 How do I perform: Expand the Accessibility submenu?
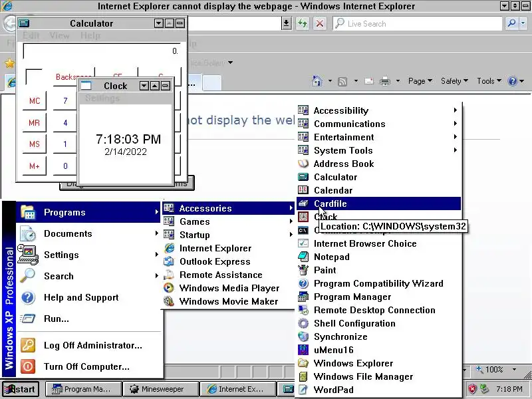(378, 110)
